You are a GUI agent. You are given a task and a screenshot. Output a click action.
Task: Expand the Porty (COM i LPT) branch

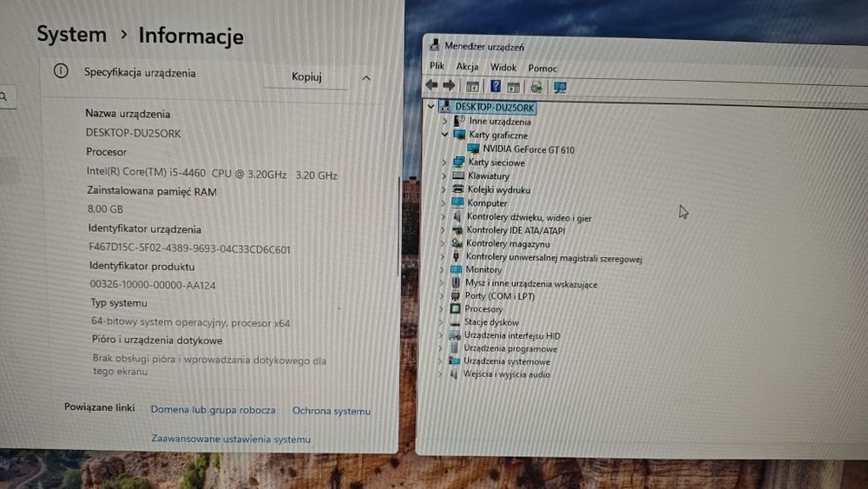[x=441, y=295]
